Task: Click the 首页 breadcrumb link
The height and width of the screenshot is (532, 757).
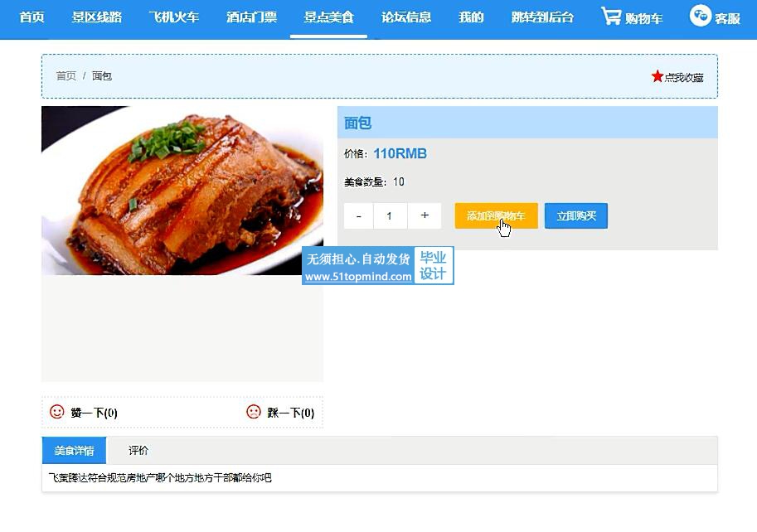Action: click(x=66, y=75)
